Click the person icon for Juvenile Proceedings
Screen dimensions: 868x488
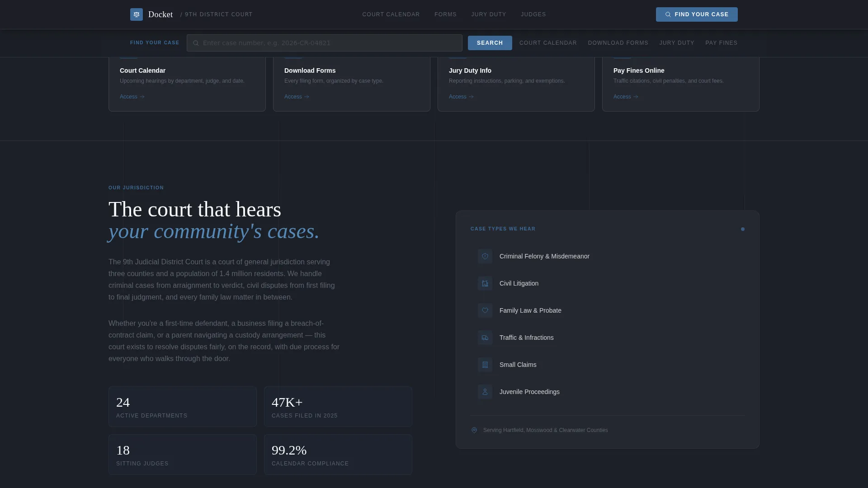click(485, 392)
